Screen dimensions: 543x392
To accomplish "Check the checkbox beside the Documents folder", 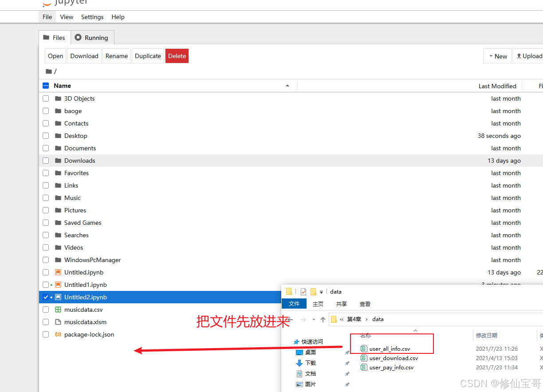I will tap(45, 148).
